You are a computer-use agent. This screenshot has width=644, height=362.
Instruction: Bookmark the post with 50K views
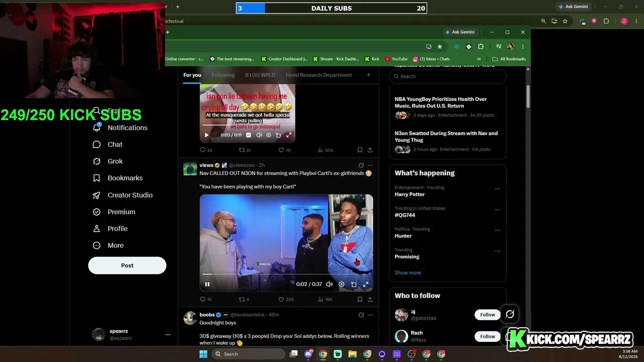(360, 150)
